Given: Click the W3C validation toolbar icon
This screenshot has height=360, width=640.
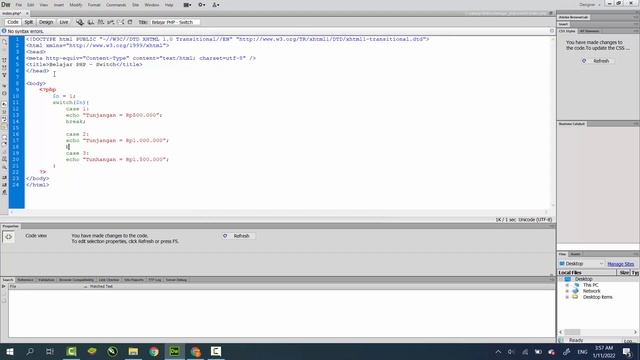Looking at the screenshot, I should (100, 22).
